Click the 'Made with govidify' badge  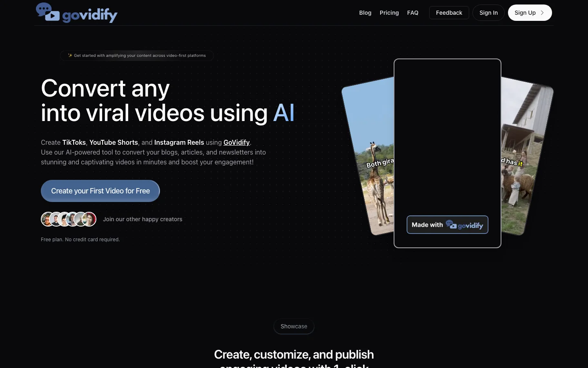click(448, 225)
